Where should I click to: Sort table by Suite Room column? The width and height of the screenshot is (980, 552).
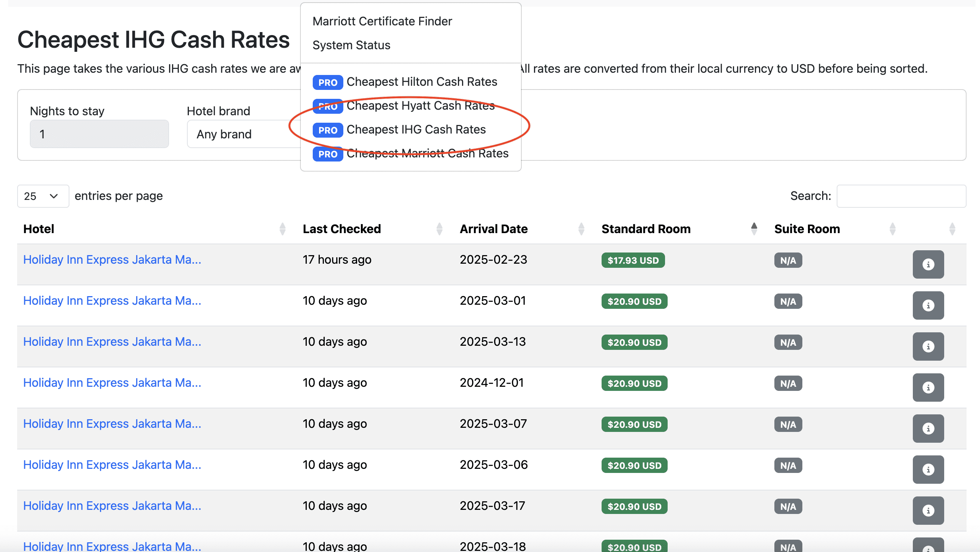click(893, 229)
